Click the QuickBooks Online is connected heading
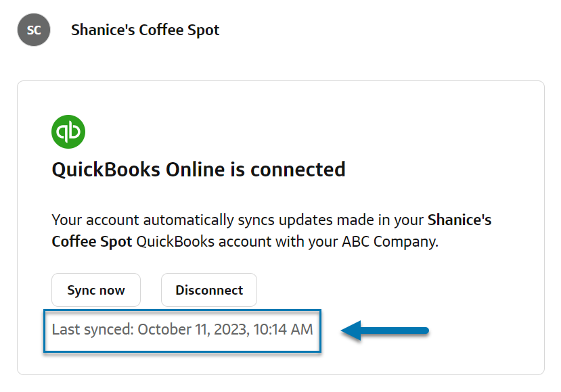 coord(198,169)
